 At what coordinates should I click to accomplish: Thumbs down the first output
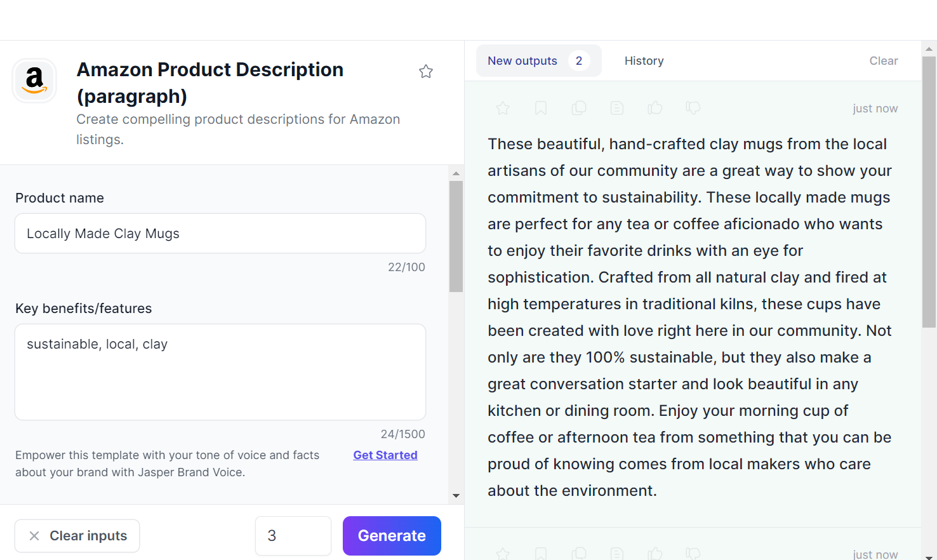coord(693,108)
